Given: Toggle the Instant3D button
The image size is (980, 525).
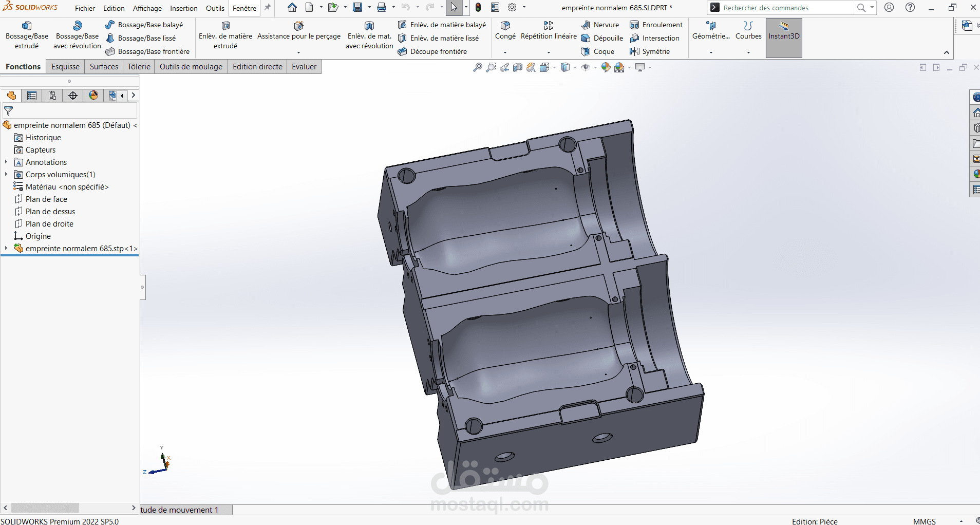Looking at the screenshot, I should [784, 38].
